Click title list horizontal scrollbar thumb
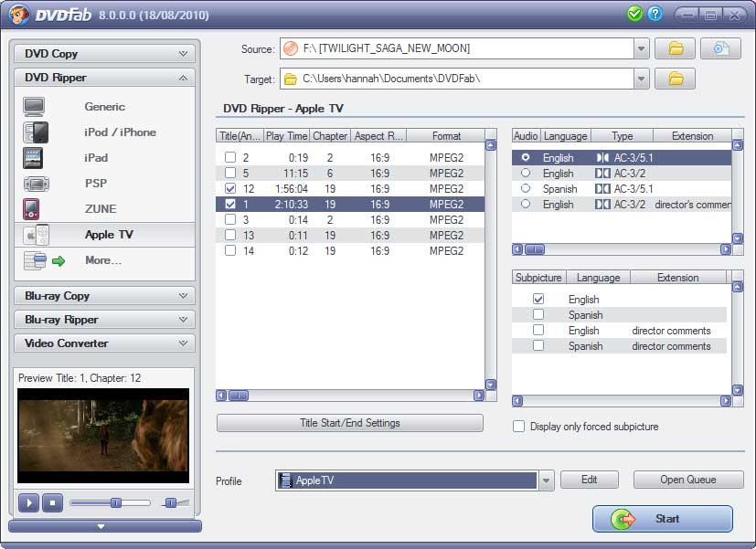The image size is (756, 549). pyautogui.click(x=239, y=396)
